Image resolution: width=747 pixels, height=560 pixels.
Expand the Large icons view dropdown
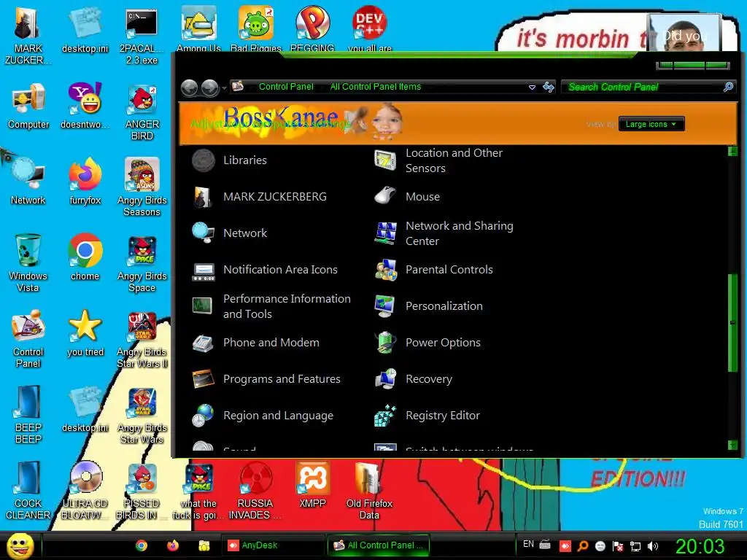tap(651, 124)
